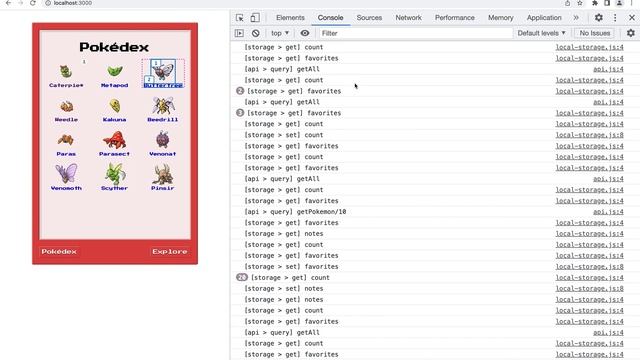Open DevTools settings gear

[x=598, y=18]
